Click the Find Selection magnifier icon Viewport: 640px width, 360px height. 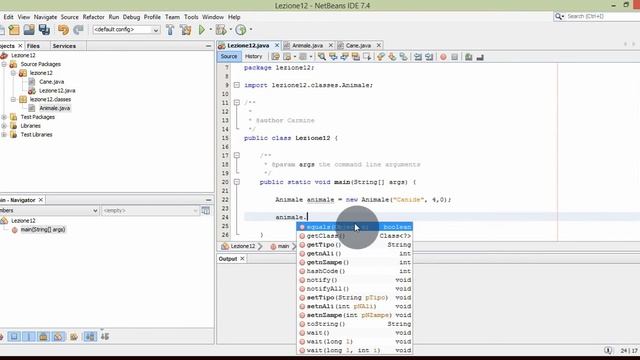coord(322,57)
